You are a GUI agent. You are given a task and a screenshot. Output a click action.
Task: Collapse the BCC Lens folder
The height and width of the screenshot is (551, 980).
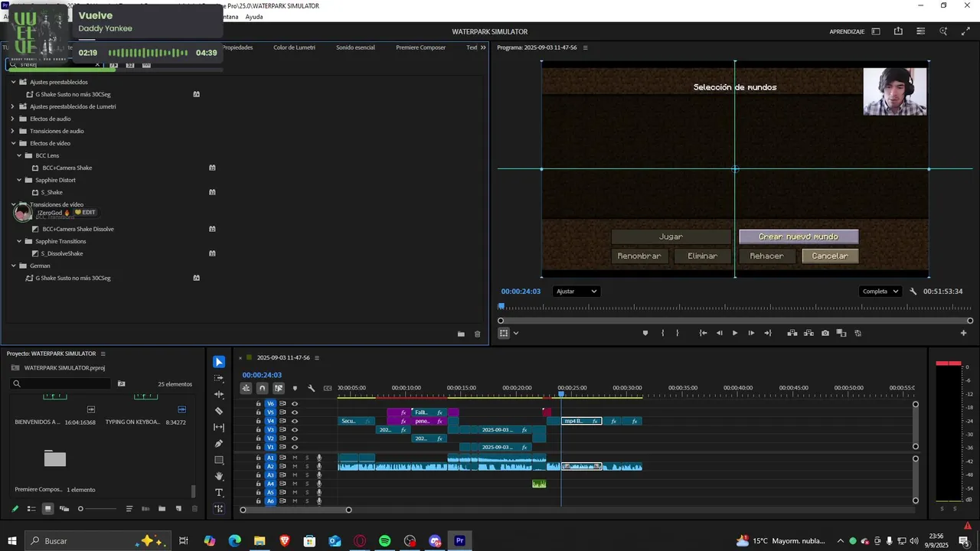point(19,155)
